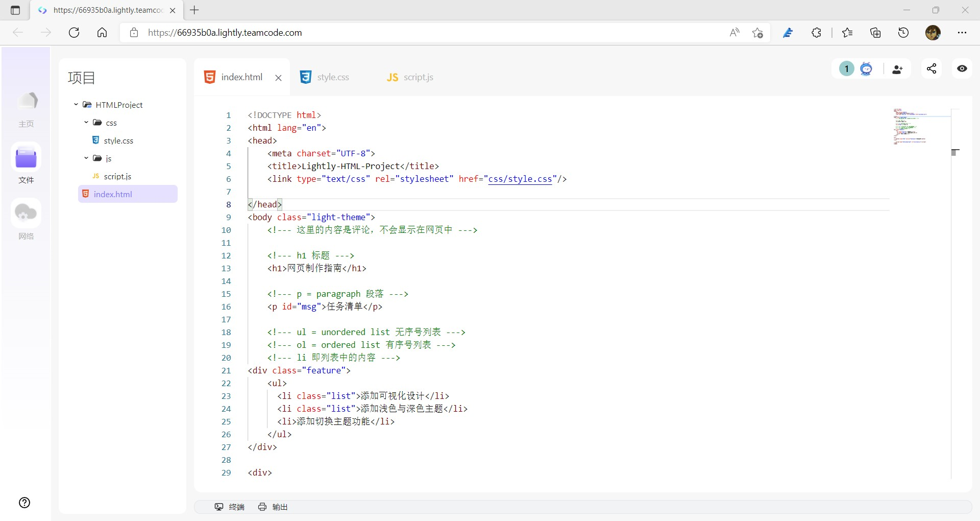Preview the page with the eye icon

(x=962, y=68)
